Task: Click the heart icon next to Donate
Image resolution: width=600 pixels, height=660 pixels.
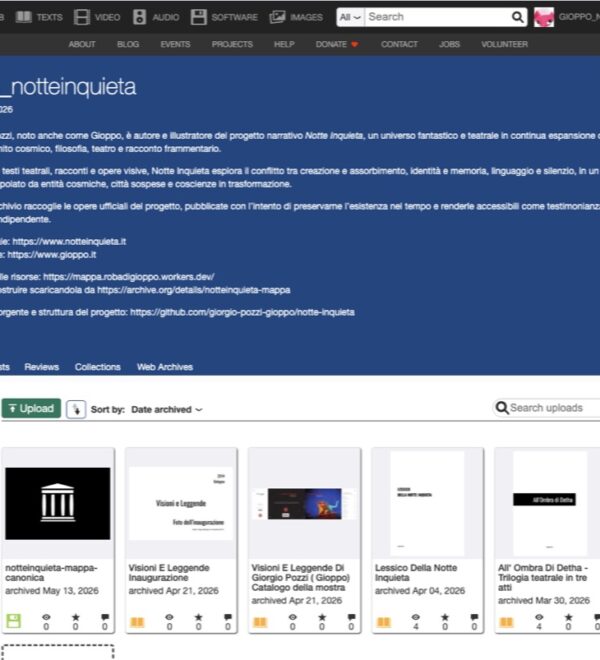Action: [x=355, y=44]
